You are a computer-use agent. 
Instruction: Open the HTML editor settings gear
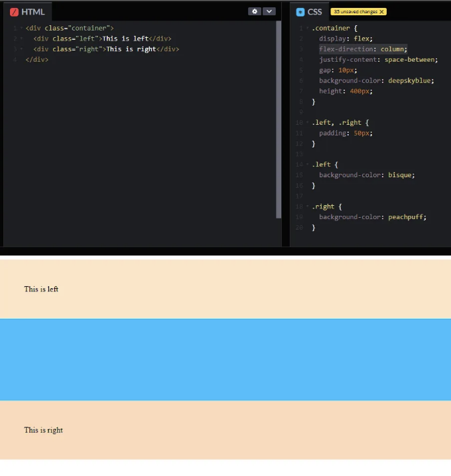click(255, 11)
